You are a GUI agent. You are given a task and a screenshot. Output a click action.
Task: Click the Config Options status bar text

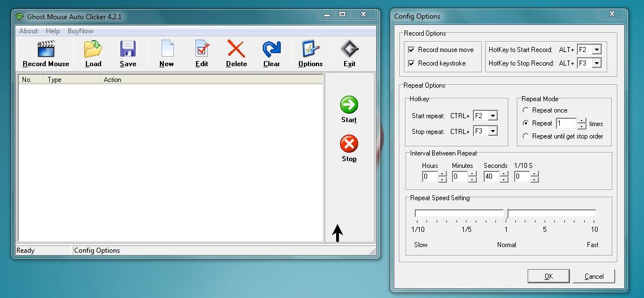click(97, 251)
